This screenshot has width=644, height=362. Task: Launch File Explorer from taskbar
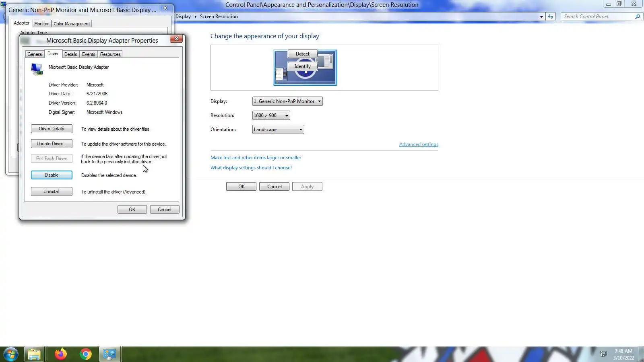[34, 354]
